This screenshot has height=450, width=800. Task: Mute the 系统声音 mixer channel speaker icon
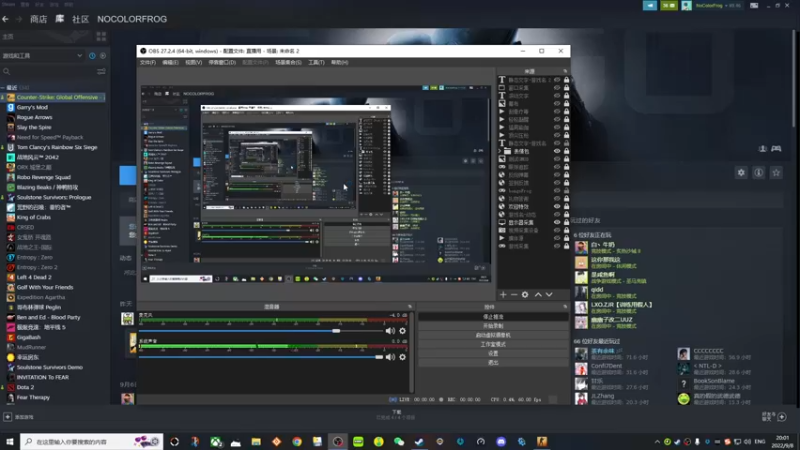390,357
